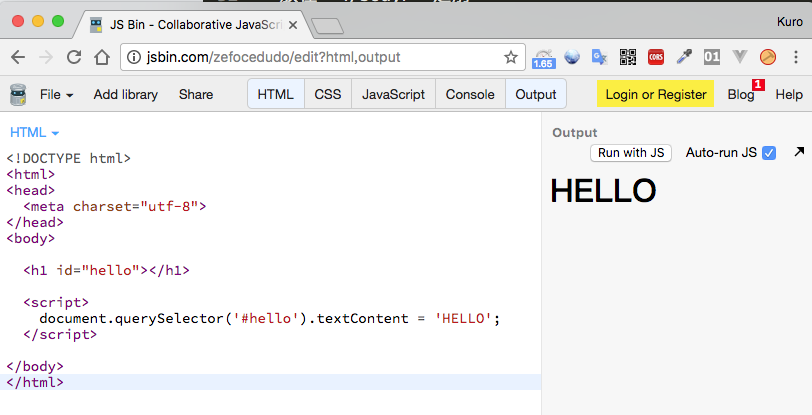Viewport: 812px width, 415px height.
Task: Open the browser home page icon
Action: [102, 57]
